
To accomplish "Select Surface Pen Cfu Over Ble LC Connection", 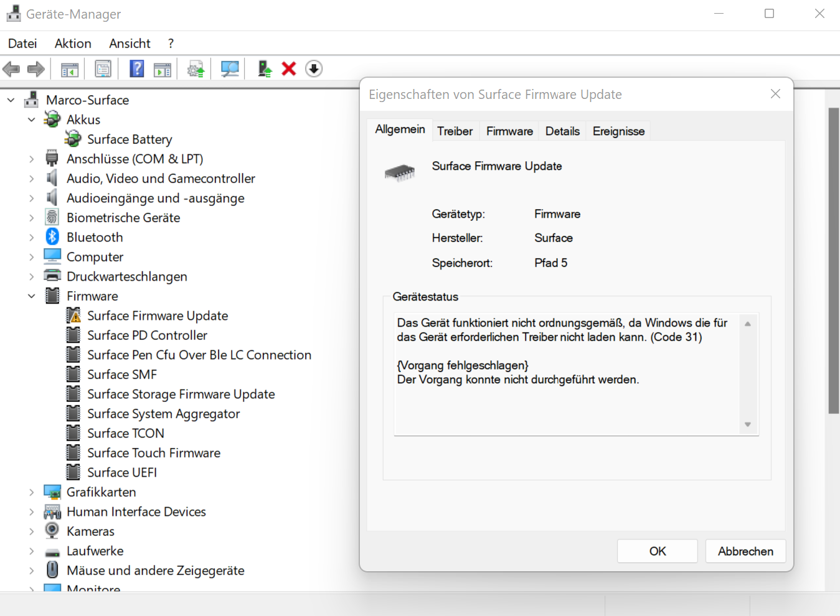I will pyautogui.click(x=199, y=355).
